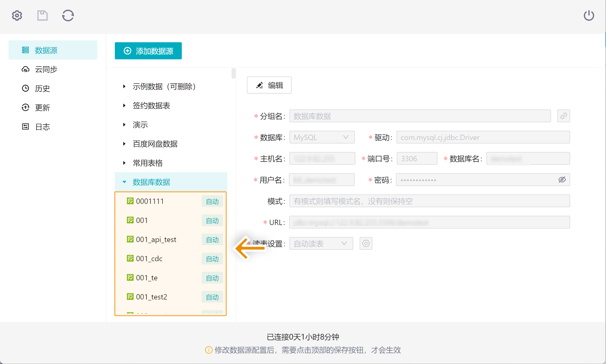Click the data source tree scrollbar
606x364 pixels.
[x=234, y=73]
